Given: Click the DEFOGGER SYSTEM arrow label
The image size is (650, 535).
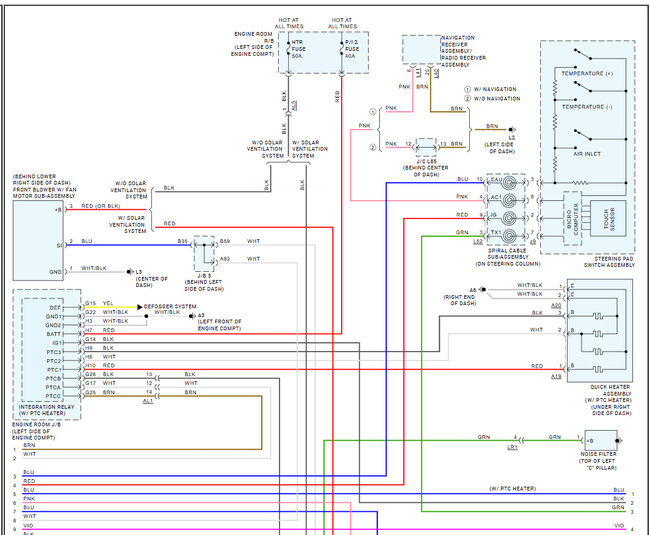Looking at the screenshot, I should tap(170, 306).
